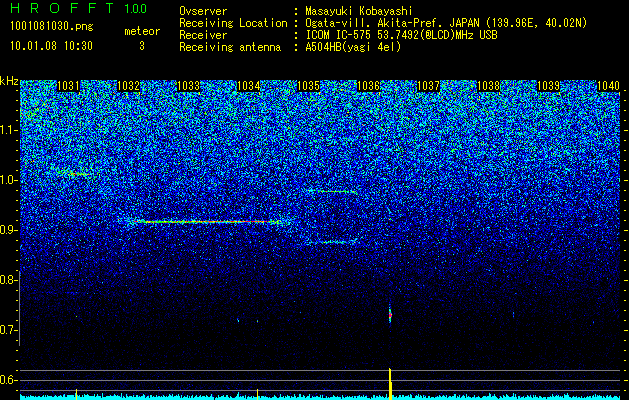Click the 0.7 kHz axis label
Viewport: 629px width, 400px height.
pyautogui.click(x=8, y=330)
